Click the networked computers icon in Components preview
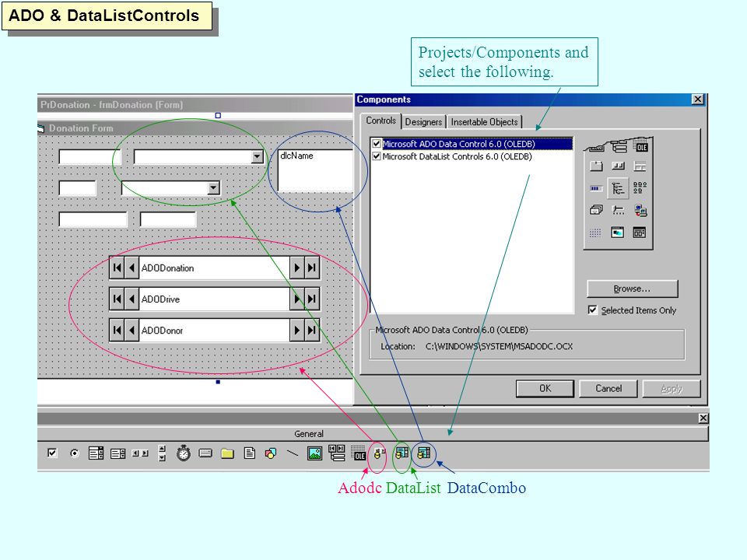747x560 pixels. click(640, 210)
